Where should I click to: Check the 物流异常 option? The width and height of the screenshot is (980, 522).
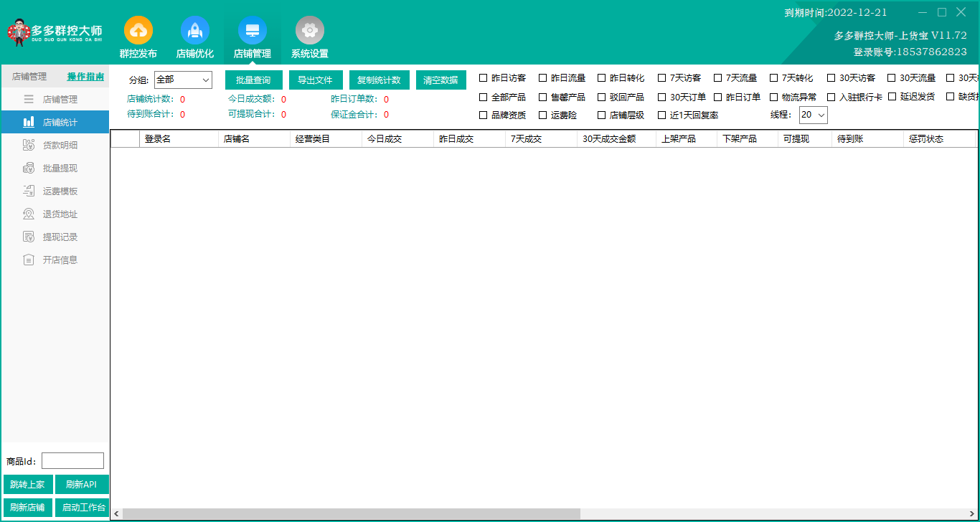[x=774, y=97]
